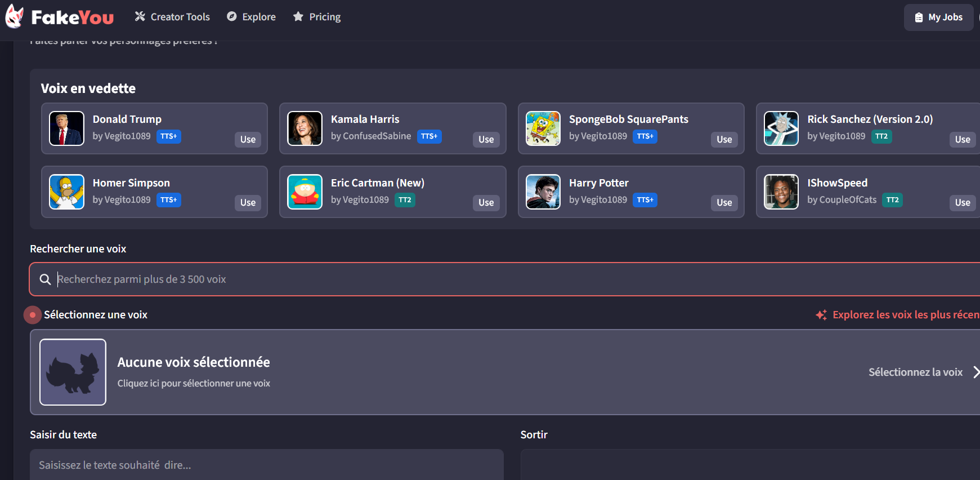Click Rick Sanchez avatar icon
This screenshot has height=480, width=980.
[x=781, y=128]
